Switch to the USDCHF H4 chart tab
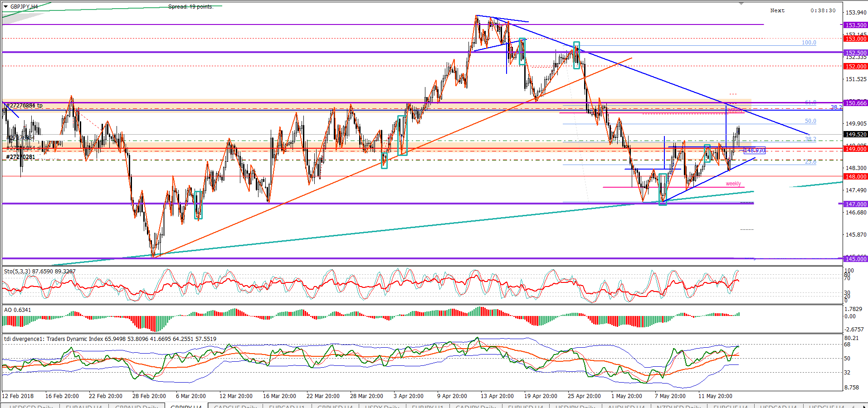868x408 pixels. 826,407
